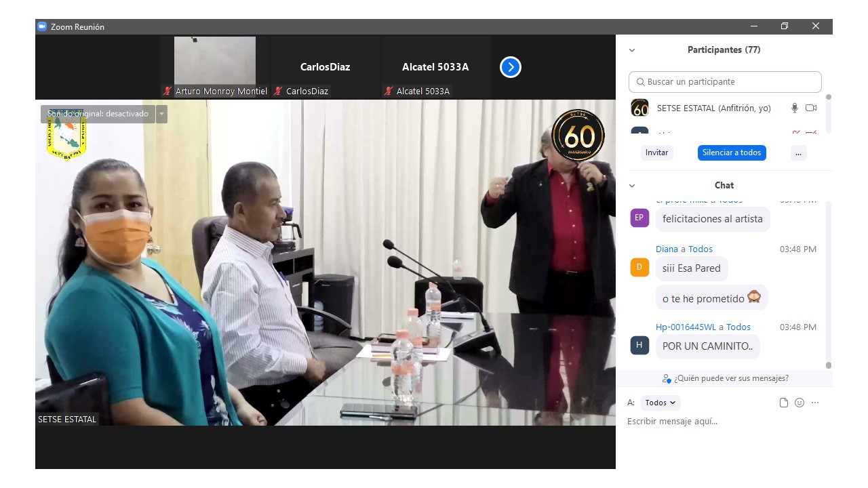Open dropdown arrow beside Sonido original
This screenshot has height=488, width=868.
click(161, 114)
